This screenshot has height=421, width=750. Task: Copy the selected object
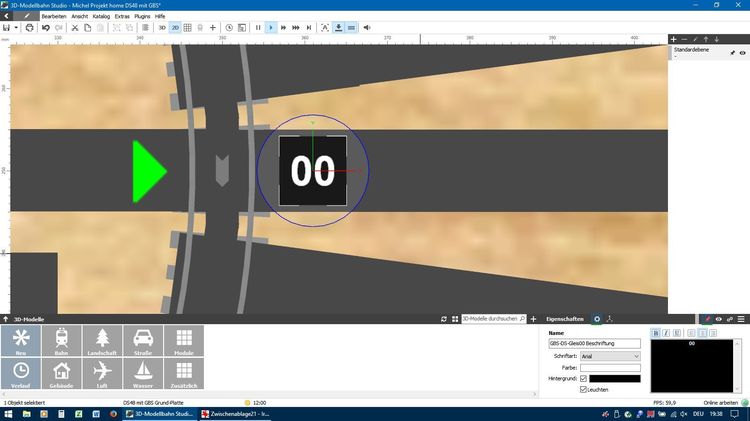click(x=88, y=28)
